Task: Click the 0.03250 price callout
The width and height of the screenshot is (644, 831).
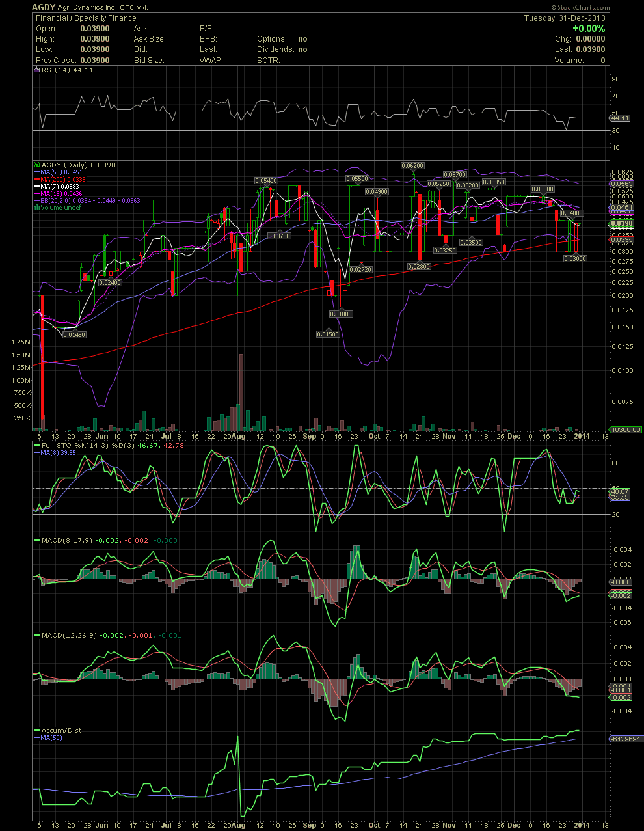Action: [445, 251]
